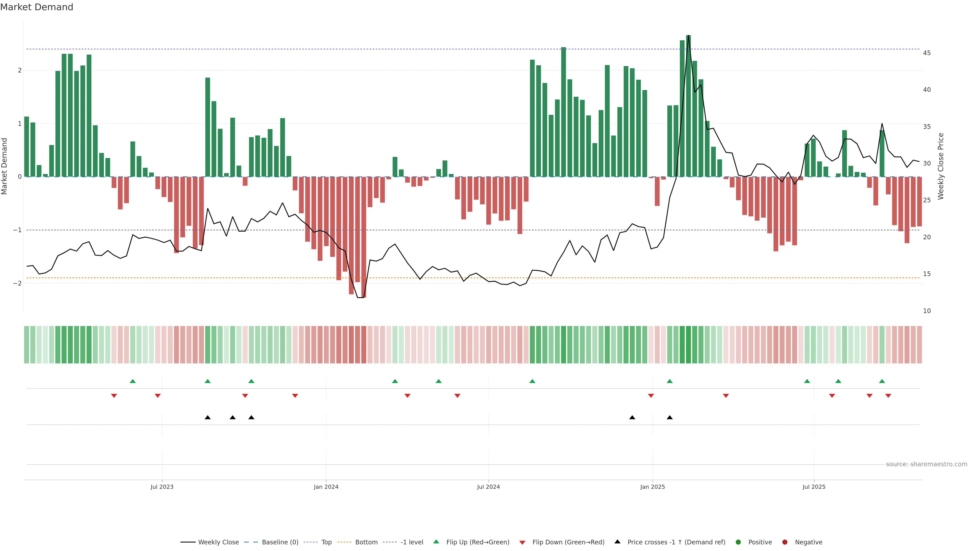Click the Market Demand chart title
Image resolution: width=980 pixels, height=551 pixels.
click(36, 7)
